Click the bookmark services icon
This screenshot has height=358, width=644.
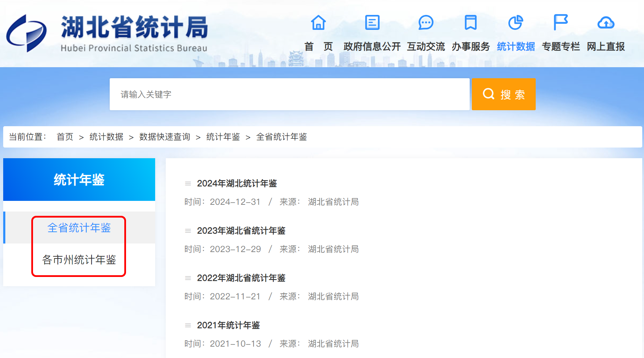(x=470, y=23)
